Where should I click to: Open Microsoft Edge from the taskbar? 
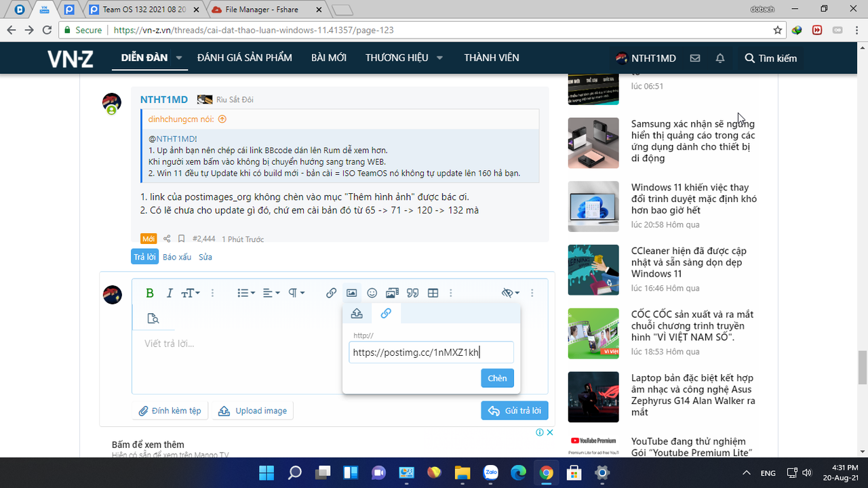(x=518, y=472)
